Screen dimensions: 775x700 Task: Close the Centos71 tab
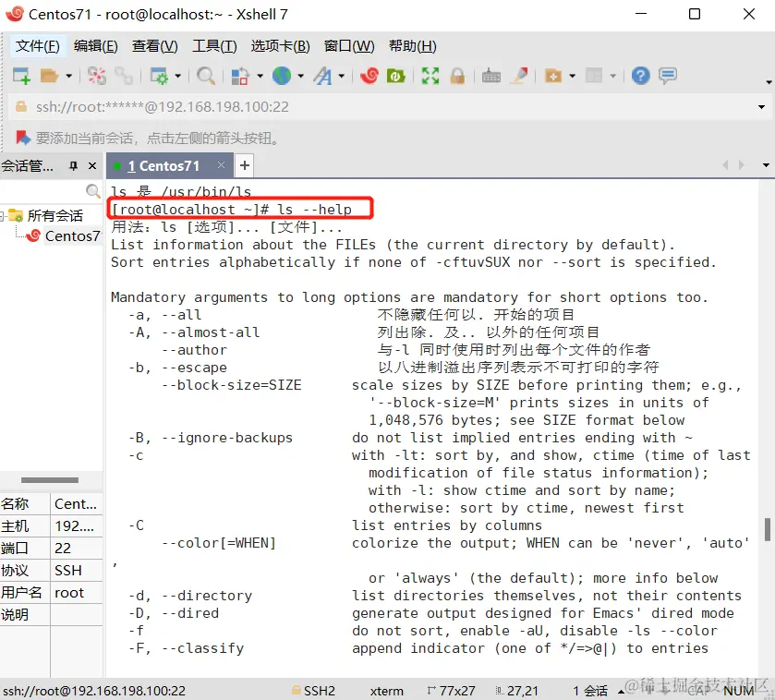pyautogui.click(x=222, y=165)
